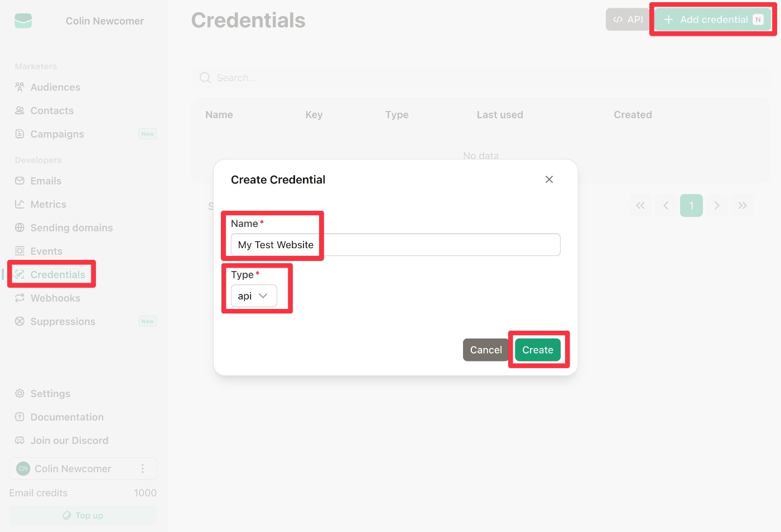This screenshot has height=532, width=781.
Task: Click the Webhooks arrows icon
Action: [x=20, y=298]
